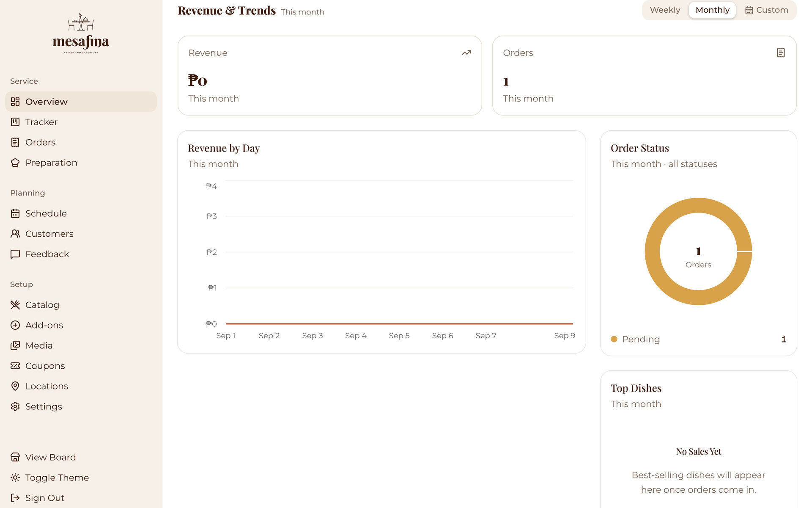Click the Pending count 1 in legend

784,339
